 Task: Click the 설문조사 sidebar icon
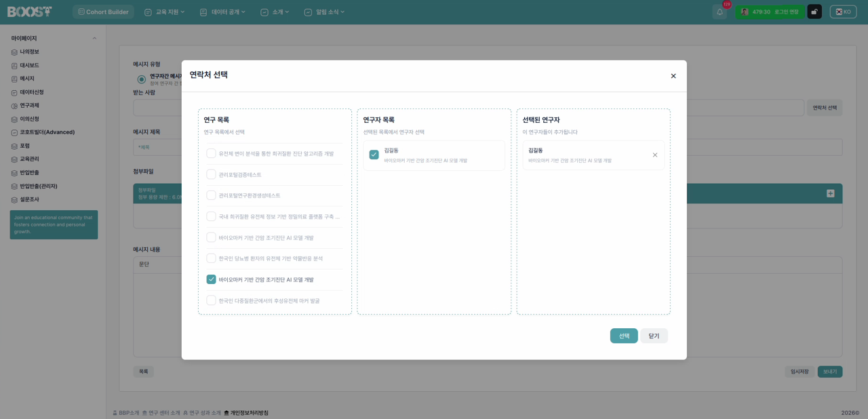click(14, 199)
